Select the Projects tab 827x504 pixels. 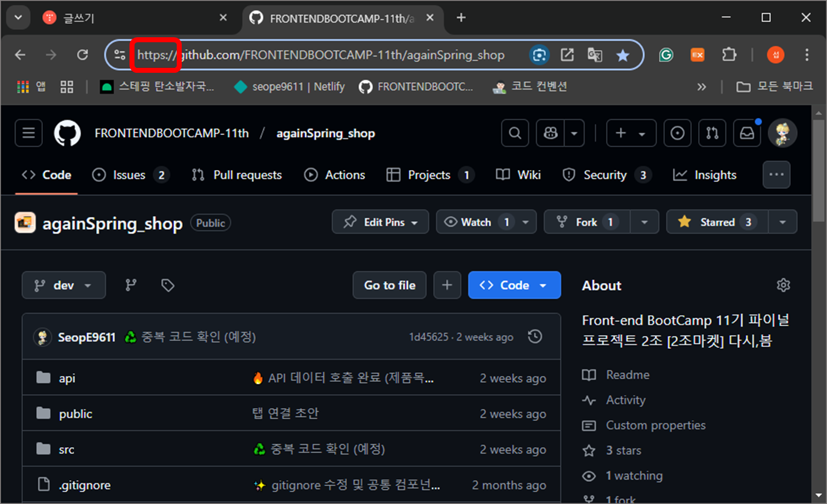click(430, 175)
